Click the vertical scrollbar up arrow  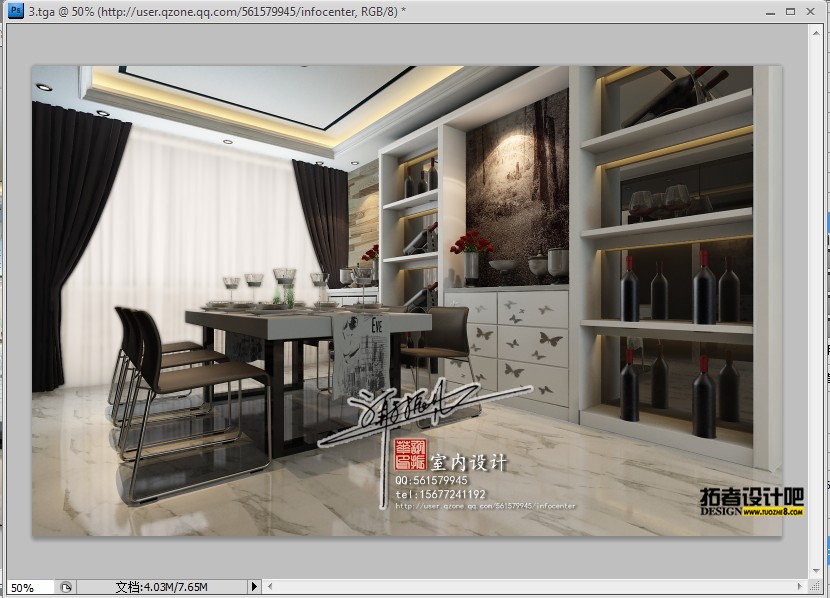[x=816, y=33]
